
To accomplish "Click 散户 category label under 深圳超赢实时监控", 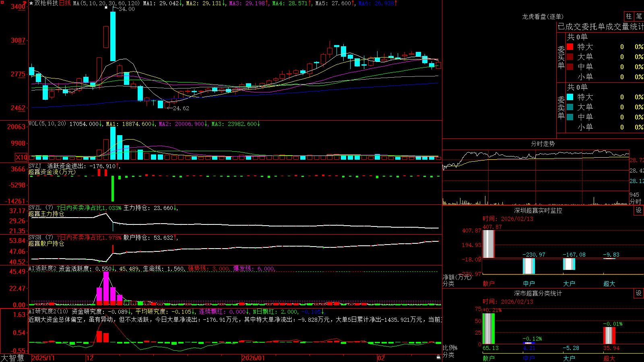I will click(x=489, y=284).
